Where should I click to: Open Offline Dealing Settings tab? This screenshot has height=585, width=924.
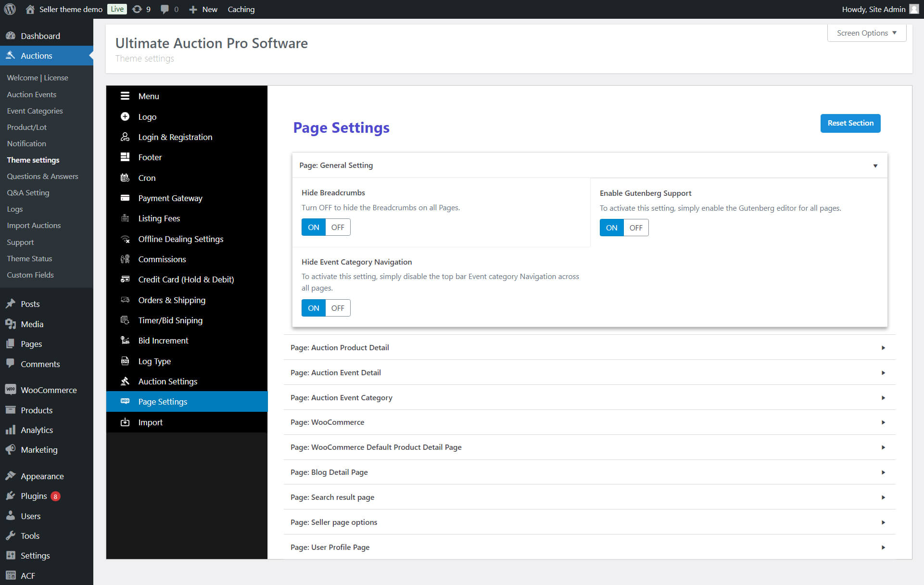(187, 239)
